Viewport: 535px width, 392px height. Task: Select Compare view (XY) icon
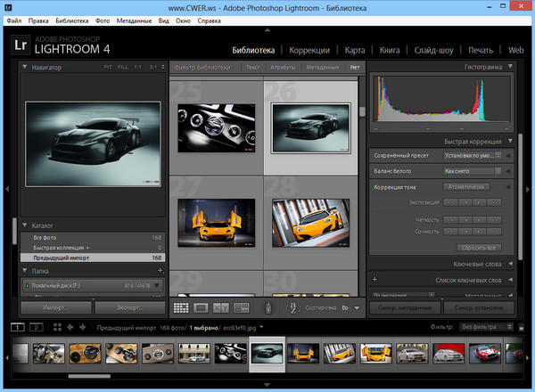pos(221,307)
